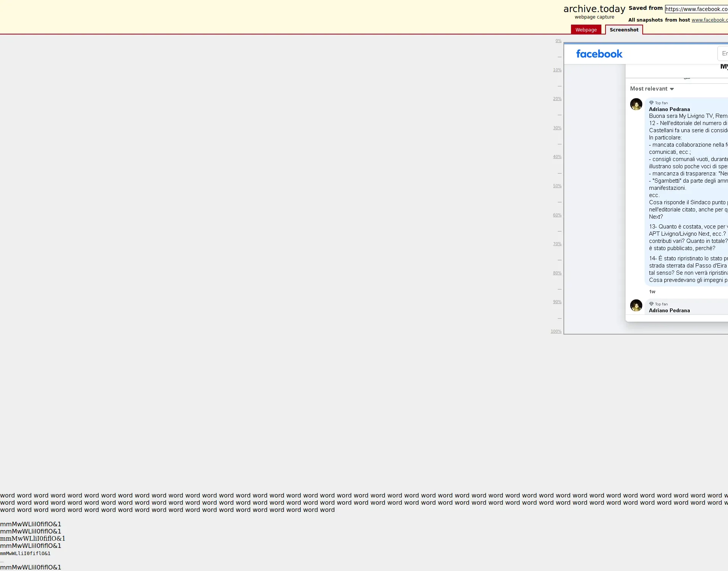Click Top fan diamond badge in first comment
Image resolution: width=728 pixels, height=571 pixels.
click(x=651, y=103)
